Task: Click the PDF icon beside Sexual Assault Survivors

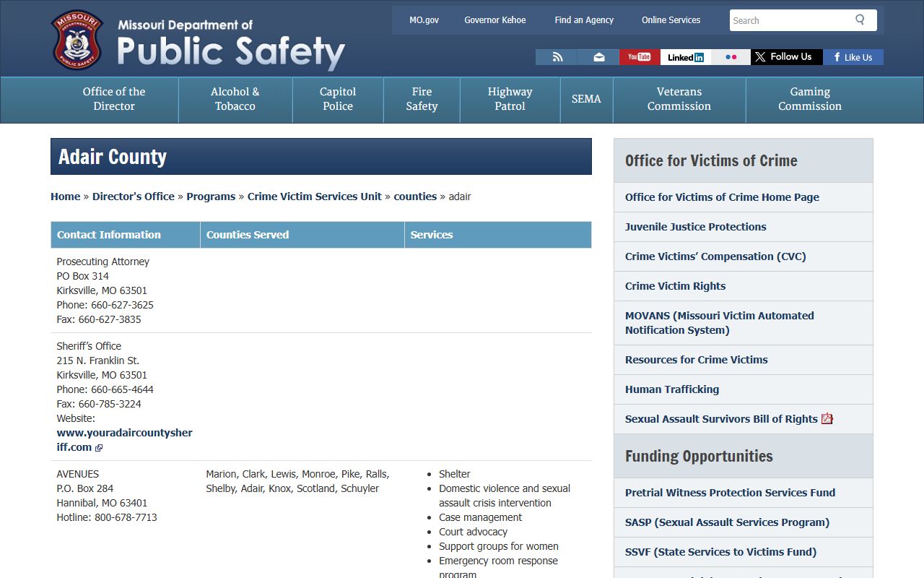Action: click(827, 418)
